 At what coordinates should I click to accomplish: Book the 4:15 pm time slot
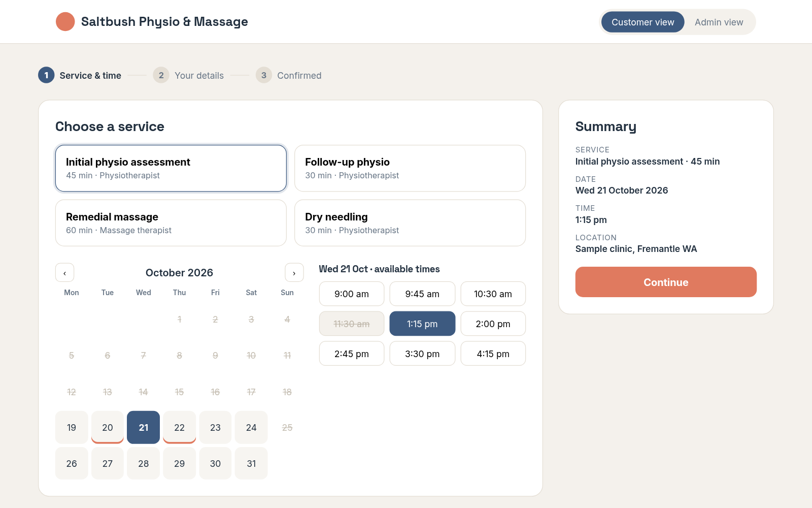[493, 354]
